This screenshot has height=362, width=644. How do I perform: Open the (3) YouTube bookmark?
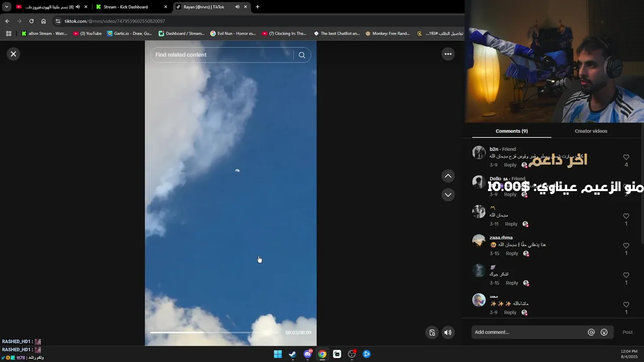tap(88, 34)
